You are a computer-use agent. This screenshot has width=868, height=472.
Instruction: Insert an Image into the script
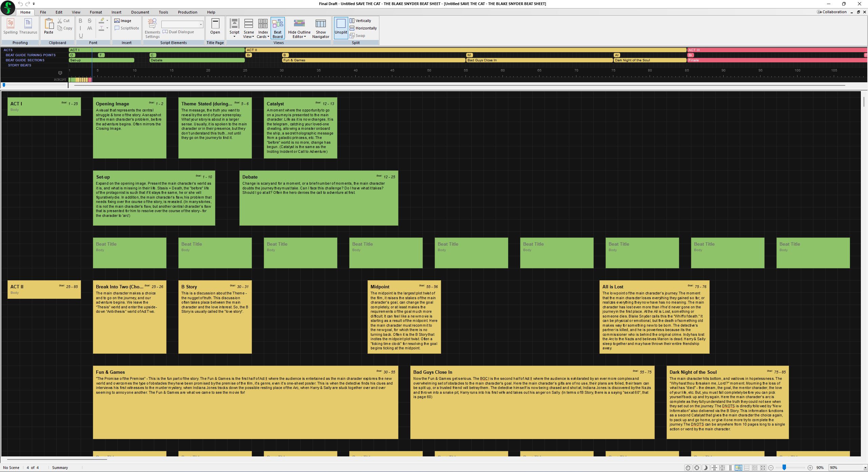123,20
